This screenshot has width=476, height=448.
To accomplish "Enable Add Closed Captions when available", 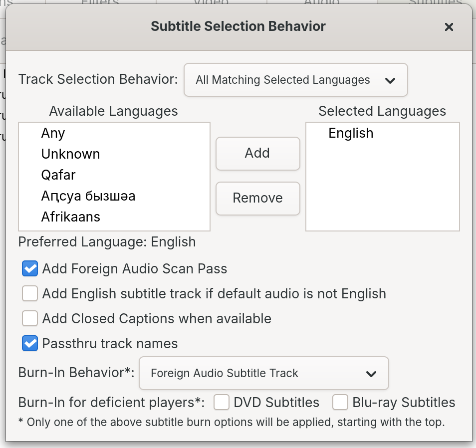I will click(29, 318).
